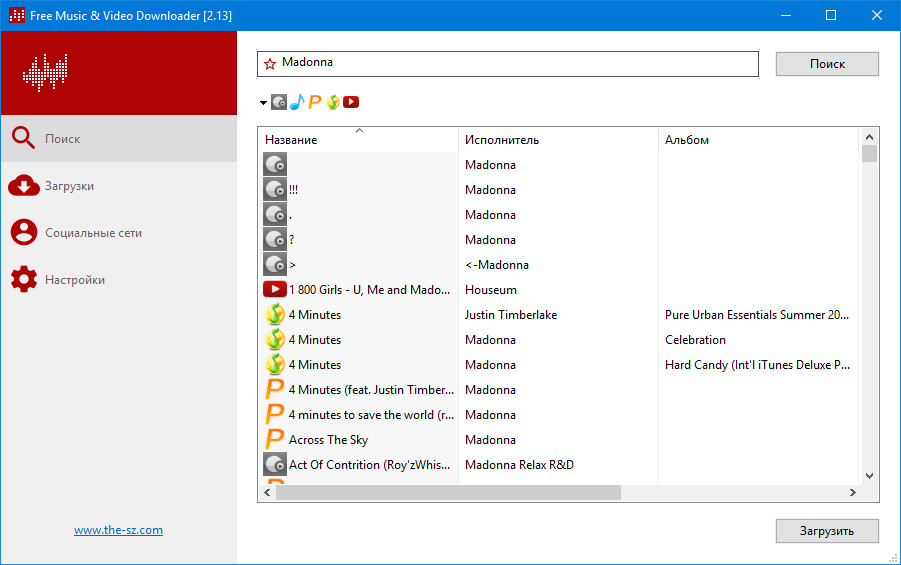Click the horizontal scrollbar right arrow
The image size is (901, 565).
[x=853, y=493]
